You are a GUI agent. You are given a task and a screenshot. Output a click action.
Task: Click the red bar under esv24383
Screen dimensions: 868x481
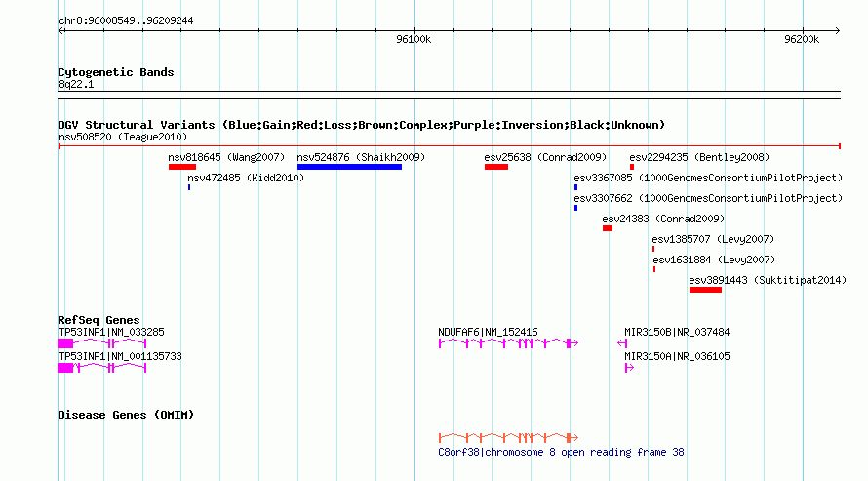[608, 228]
